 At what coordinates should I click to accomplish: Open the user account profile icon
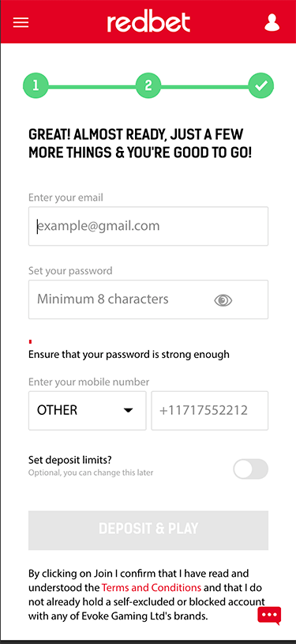click(x=272, y=23)
